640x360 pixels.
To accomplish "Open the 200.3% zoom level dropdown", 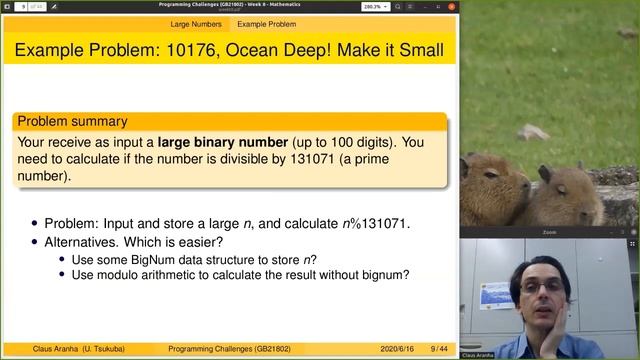I will coord(375,7).
